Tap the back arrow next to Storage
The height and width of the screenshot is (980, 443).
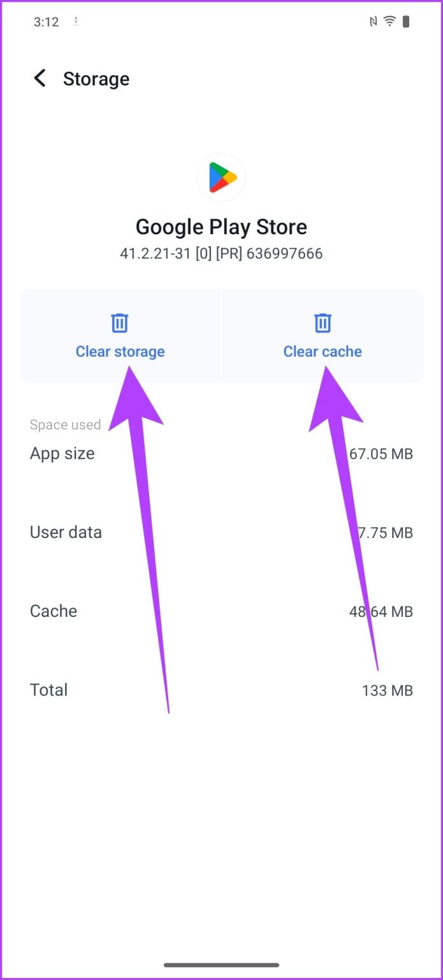[40, 78]
